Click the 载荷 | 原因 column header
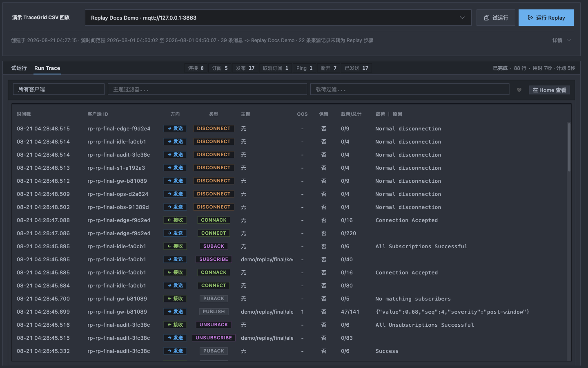Viewport: 588px width, 368px height. coord(389,114)
